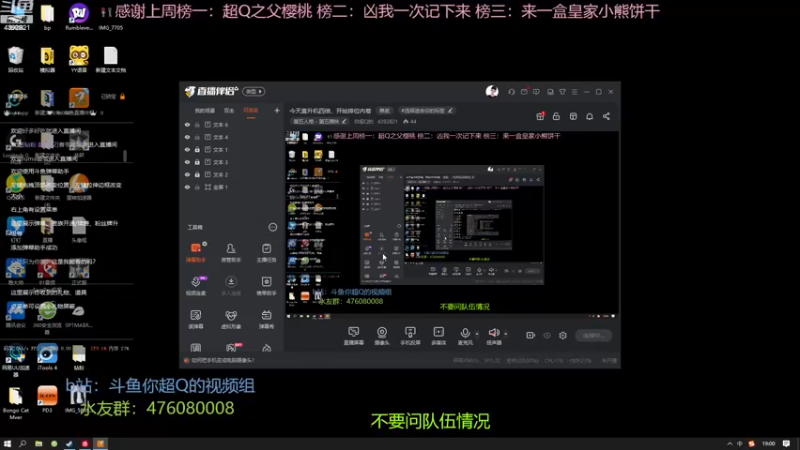Edit the stream category pencil tag
This screenshot has width=800, height=450.
(x=319, y=121)
